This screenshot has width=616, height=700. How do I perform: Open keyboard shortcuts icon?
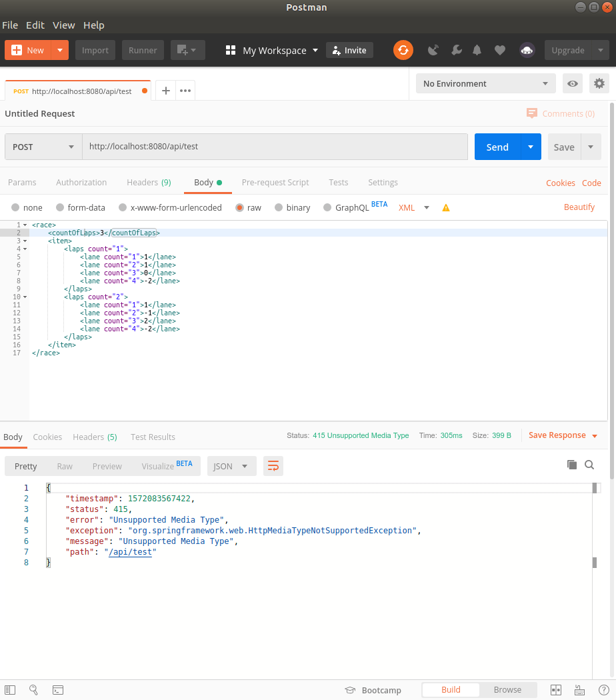(x=579, y=690)
